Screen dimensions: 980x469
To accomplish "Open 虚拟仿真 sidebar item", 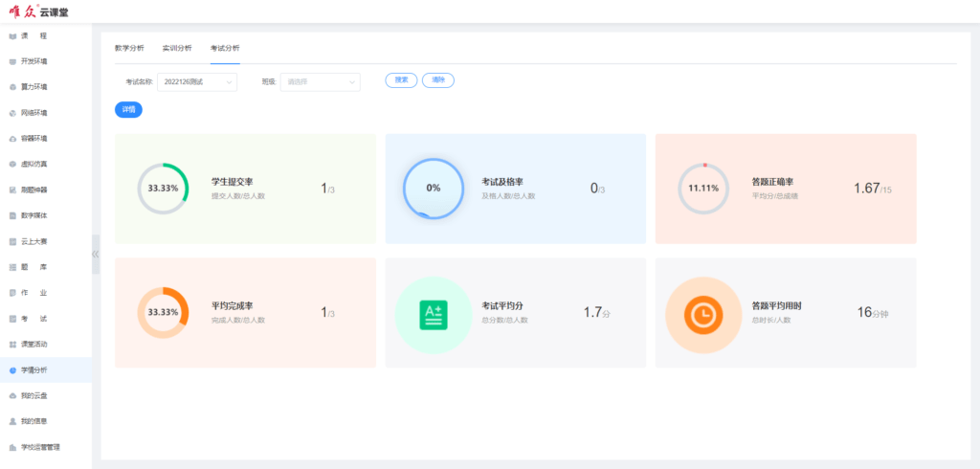I will click(x=33, y=164).
